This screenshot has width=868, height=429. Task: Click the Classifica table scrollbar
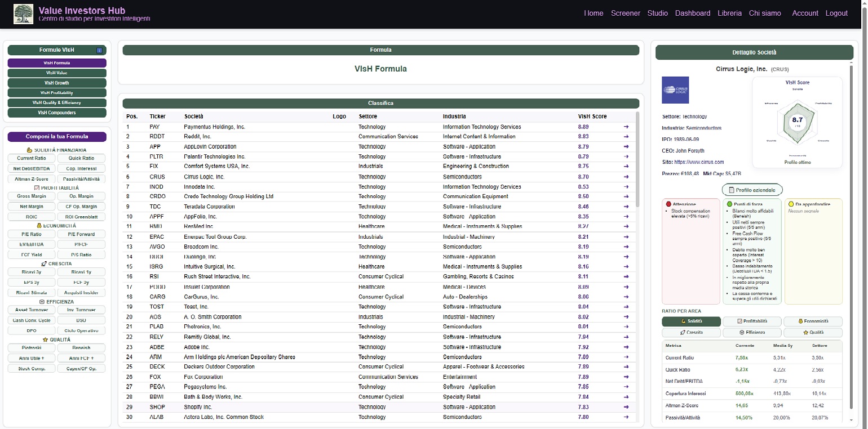638,160
